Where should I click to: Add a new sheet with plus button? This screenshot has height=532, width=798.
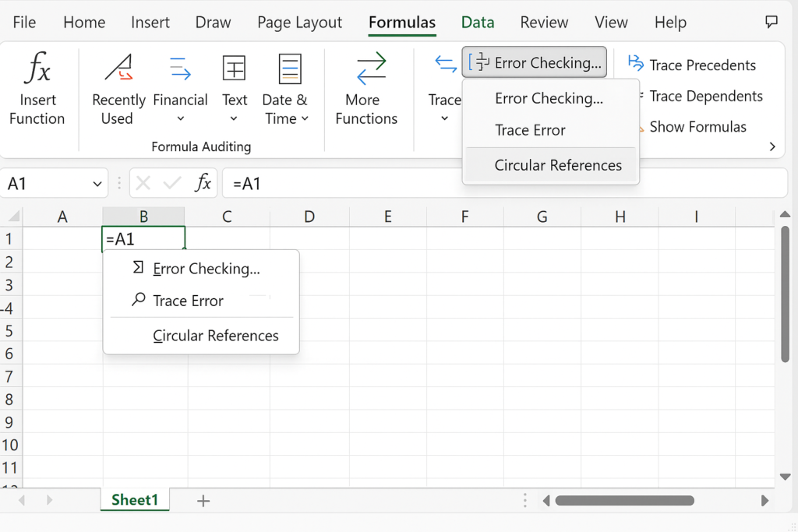click(203, 501)
